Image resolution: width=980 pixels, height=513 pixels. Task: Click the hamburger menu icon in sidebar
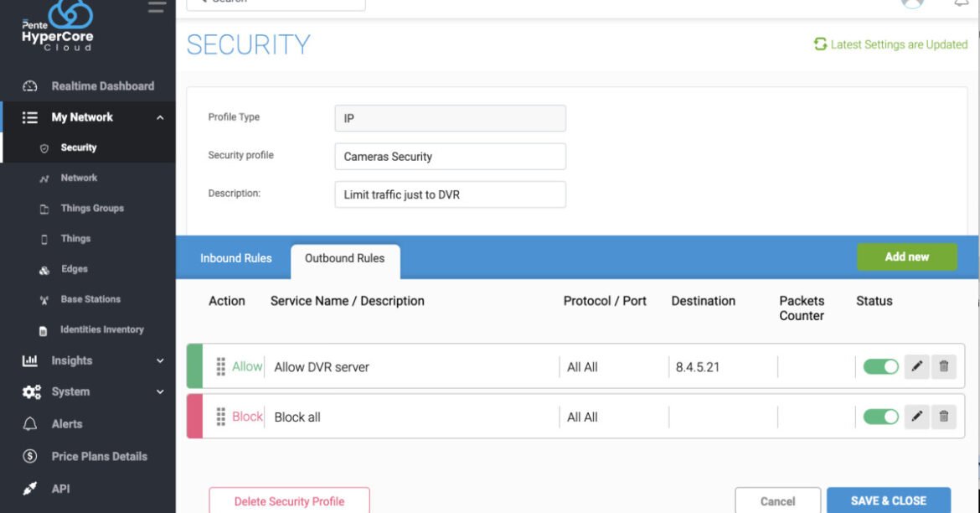pyautogui.click(x=157, y=8)
